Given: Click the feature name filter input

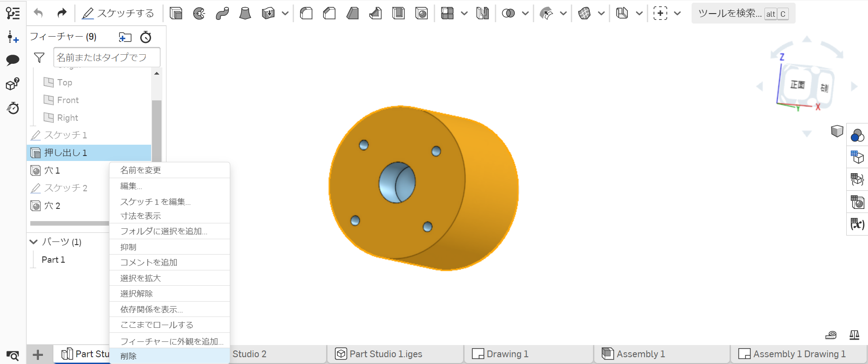Looking at the screenshot, I should (x=107, y=57).
